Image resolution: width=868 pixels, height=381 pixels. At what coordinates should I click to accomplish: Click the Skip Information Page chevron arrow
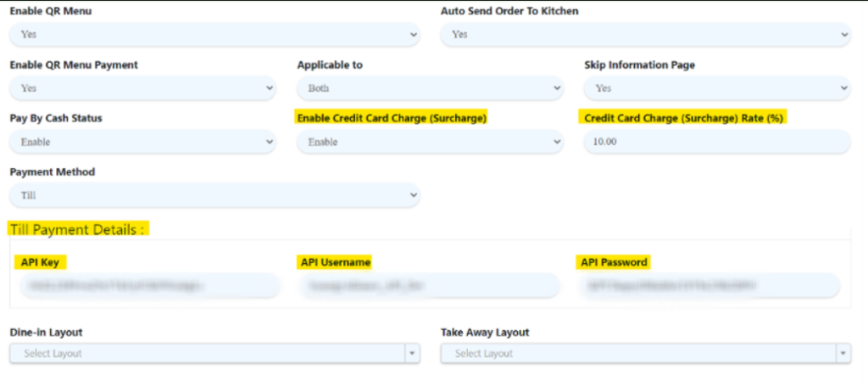tap(844, 88)
